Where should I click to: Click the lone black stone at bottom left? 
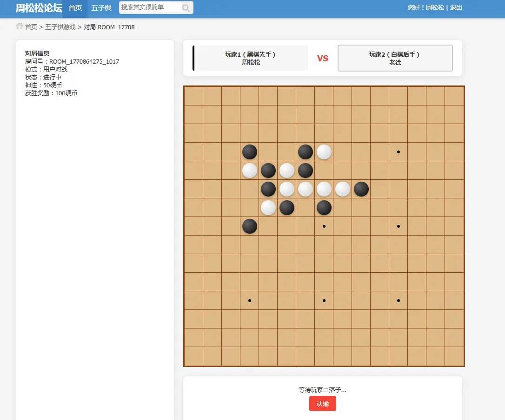[250, 226]
